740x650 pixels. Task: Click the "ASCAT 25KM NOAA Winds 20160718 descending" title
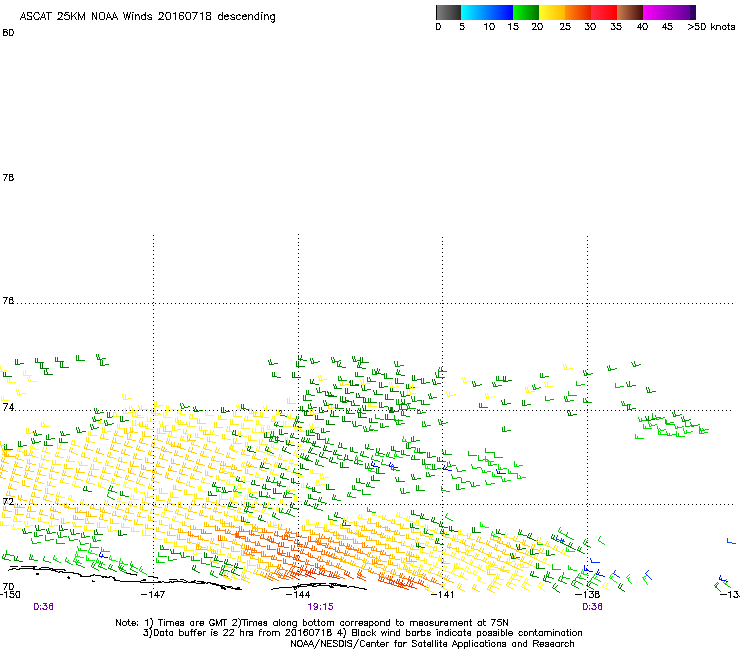click(147, 17)
